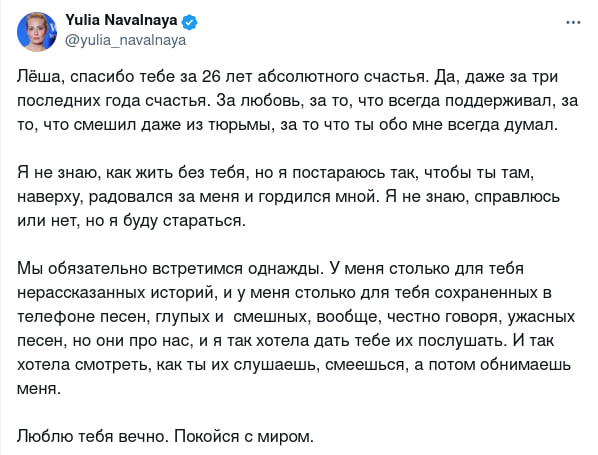Screen dimensions: 598x455
Task: Click the number 26 in the first line
Action: (211, 77)
